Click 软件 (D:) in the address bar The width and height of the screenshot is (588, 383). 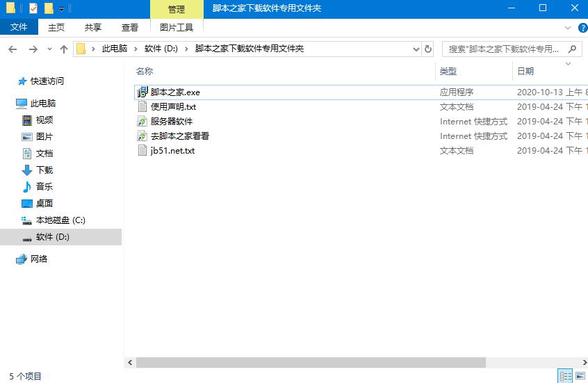pos(161,49)
